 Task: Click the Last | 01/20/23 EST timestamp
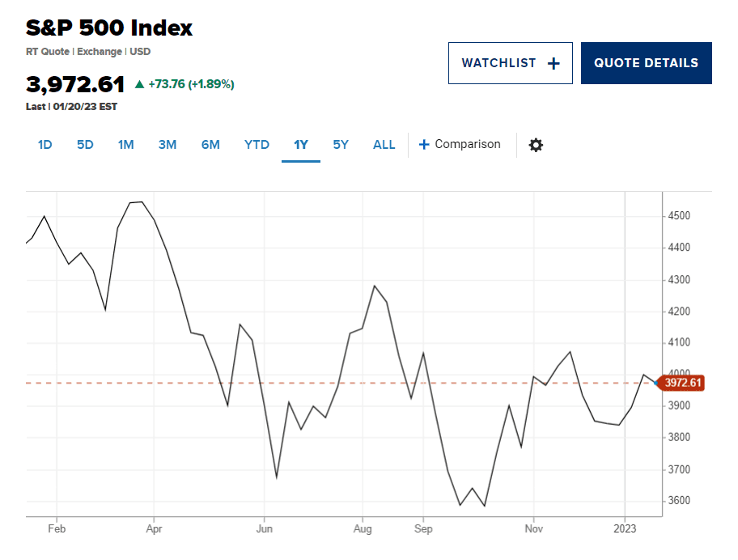[71, 107]
